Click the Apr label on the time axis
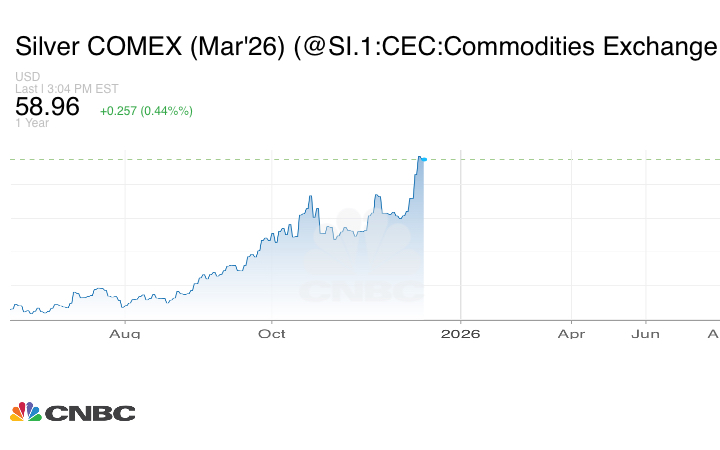Image resolution: width=720 pixels, height=450 pixels. click(x=571, y=334)
